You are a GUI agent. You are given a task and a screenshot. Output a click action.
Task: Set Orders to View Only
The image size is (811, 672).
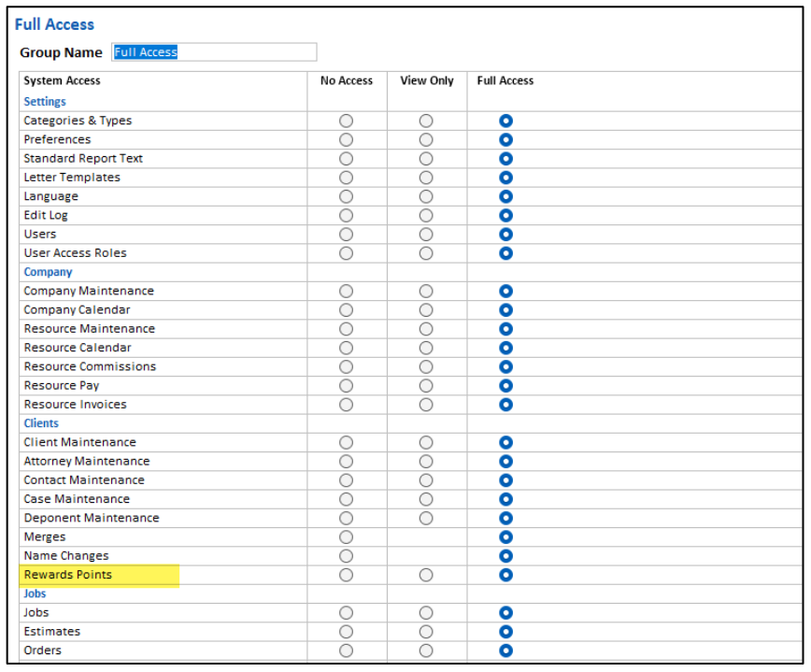tap(426, 651)
